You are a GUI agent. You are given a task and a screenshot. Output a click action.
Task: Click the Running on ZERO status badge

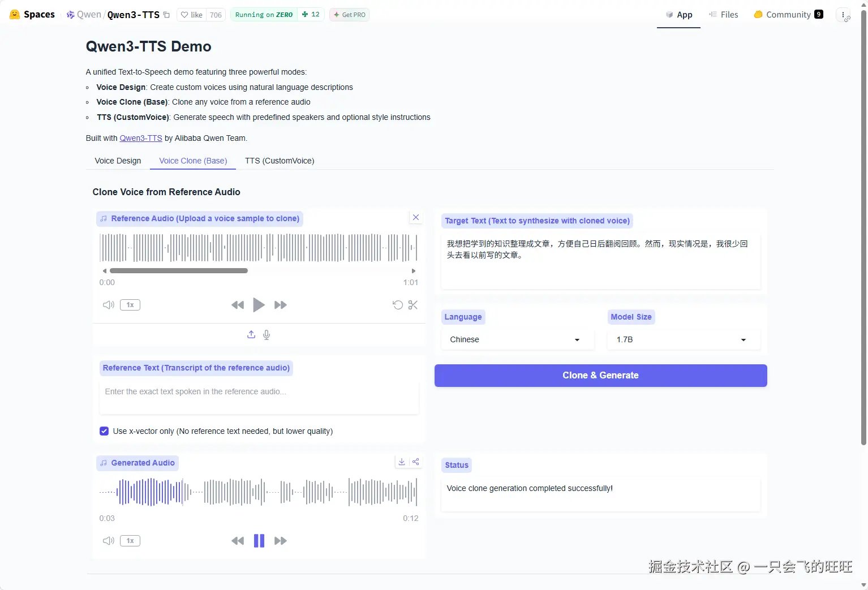pos(264,15)
